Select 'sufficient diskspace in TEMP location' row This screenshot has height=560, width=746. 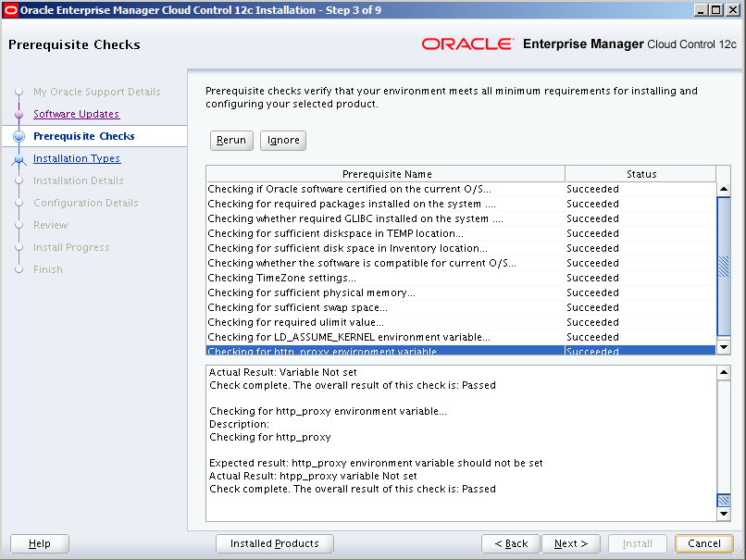pyautogui.click(x=461, y=233)
